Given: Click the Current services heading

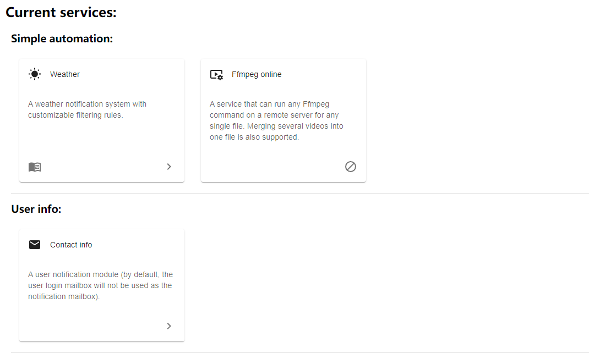Looking at the screenshot, I should coord(61,13).
